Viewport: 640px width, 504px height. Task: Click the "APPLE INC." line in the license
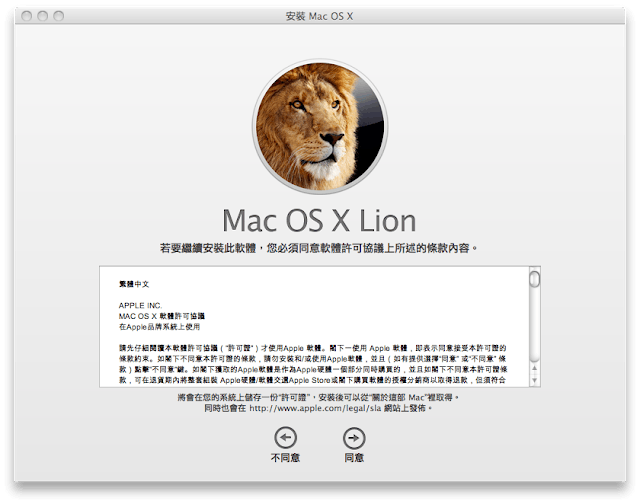140,305
